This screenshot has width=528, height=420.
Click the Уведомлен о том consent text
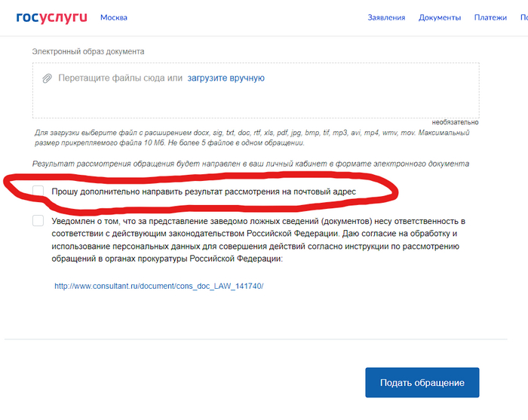click(x=258, y=240)
